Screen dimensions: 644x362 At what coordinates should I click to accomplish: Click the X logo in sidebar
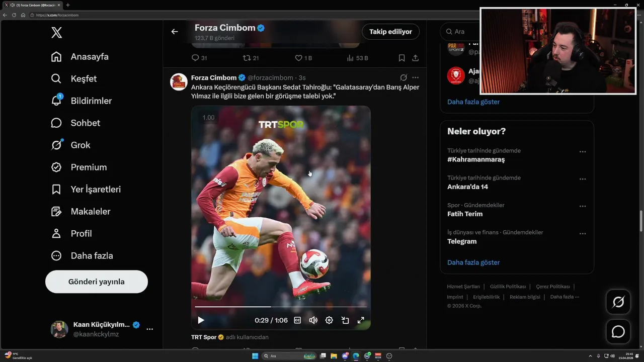pyautogui.click(x=56, y=33)
